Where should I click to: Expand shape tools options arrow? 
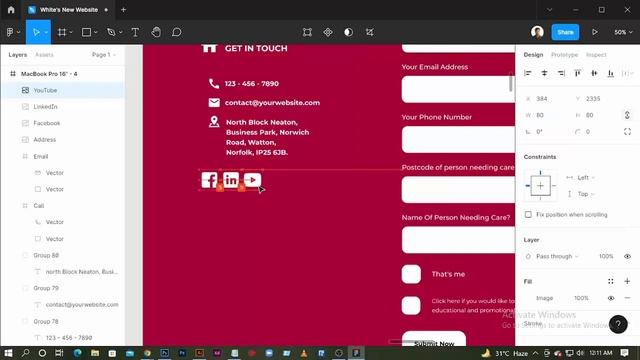(x=96, y=32)
